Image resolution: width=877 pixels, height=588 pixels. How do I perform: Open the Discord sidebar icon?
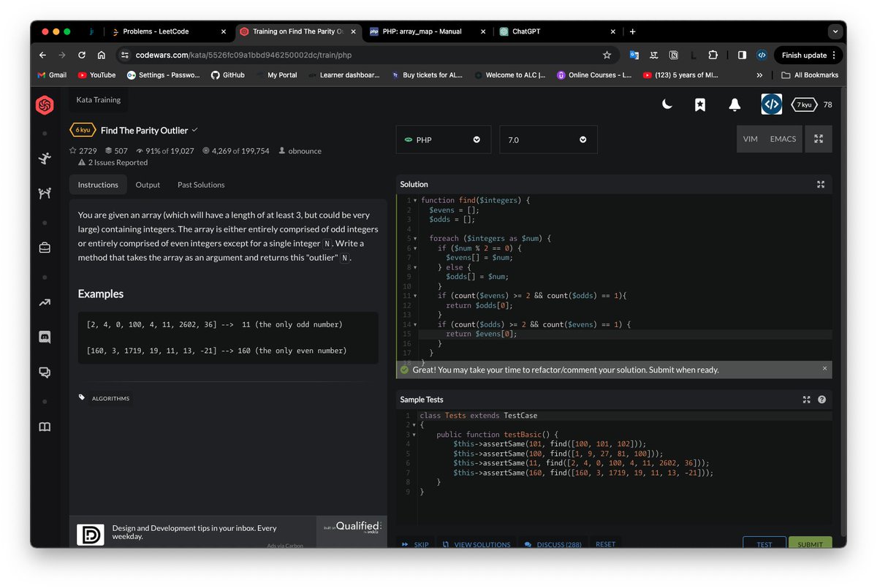coord(45,337)
